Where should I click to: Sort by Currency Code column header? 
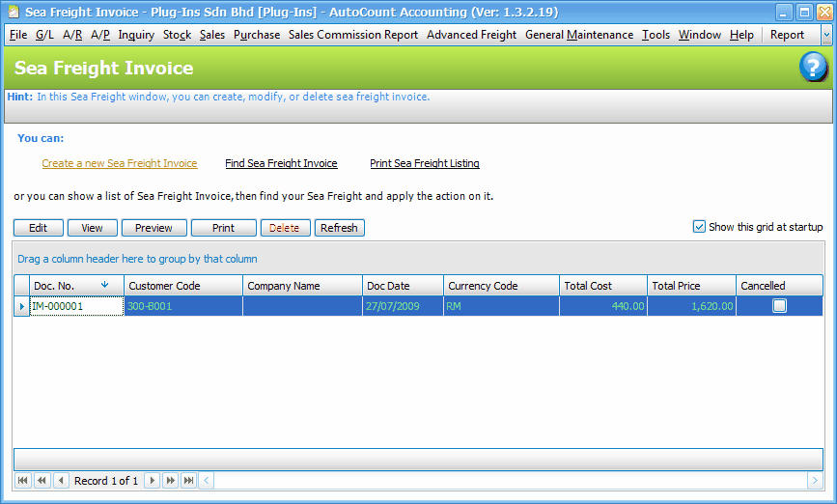point(501,286)
